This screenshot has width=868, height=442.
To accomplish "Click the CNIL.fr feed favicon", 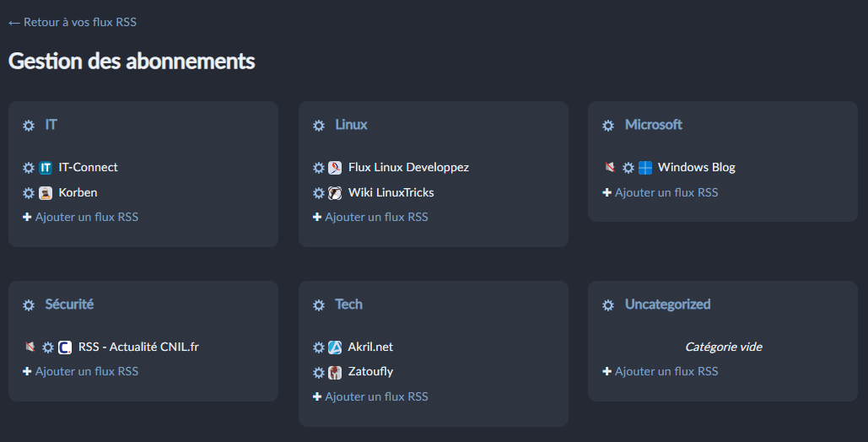I will 65,348.
